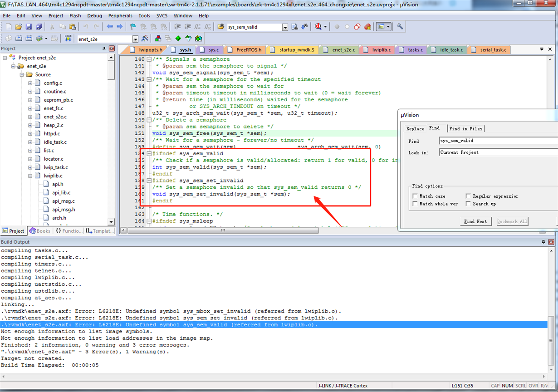Open Options for Target magic wand

point(145,39)
